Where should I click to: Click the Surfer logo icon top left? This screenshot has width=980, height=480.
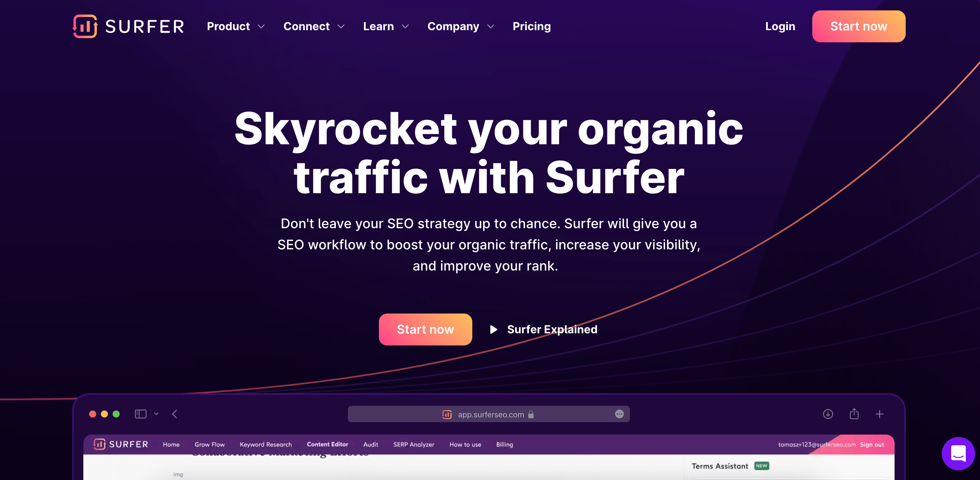click(x=85, y=26)
